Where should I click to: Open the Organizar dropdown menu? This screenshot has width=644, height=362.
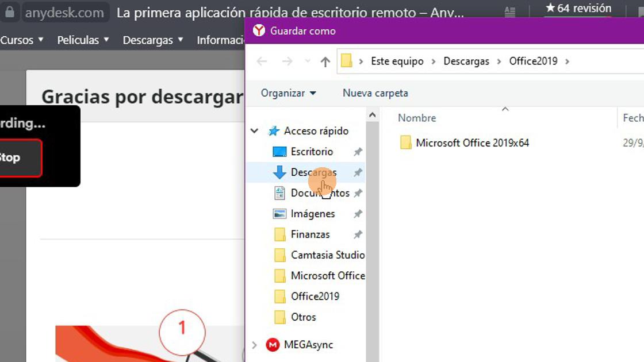[x=288, y=93]
